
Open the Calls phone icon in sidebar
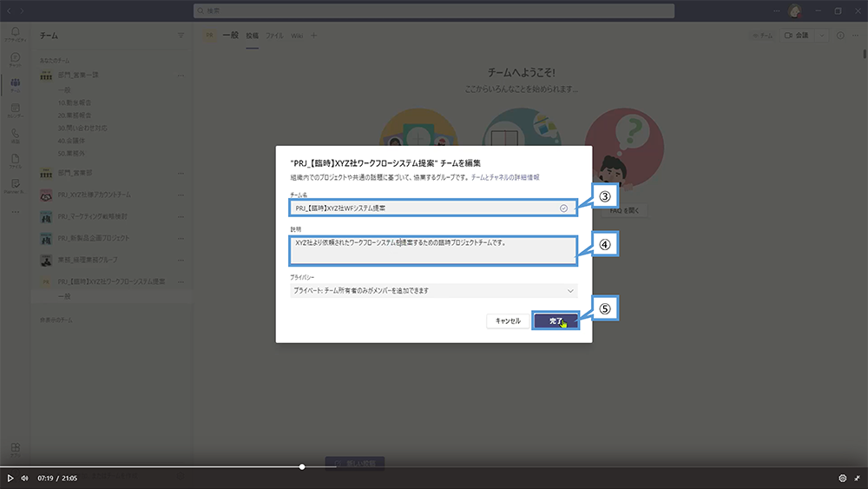[15, 136]
